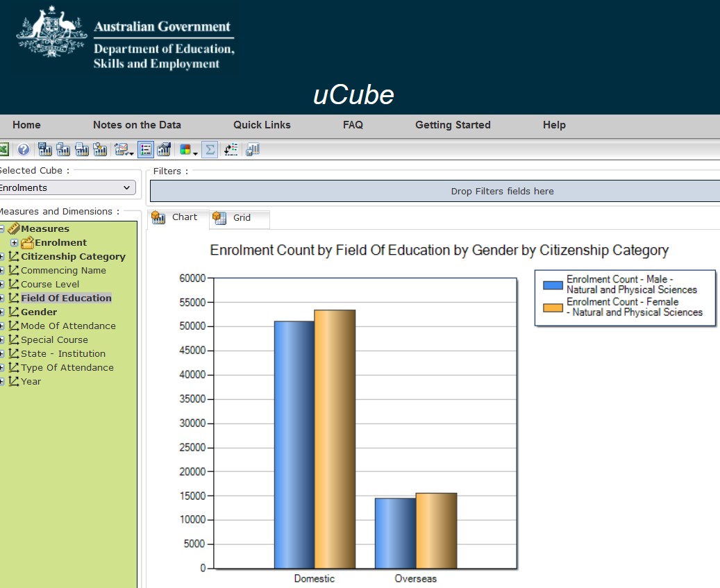Toggle the legend display icon

pos(146,150)
